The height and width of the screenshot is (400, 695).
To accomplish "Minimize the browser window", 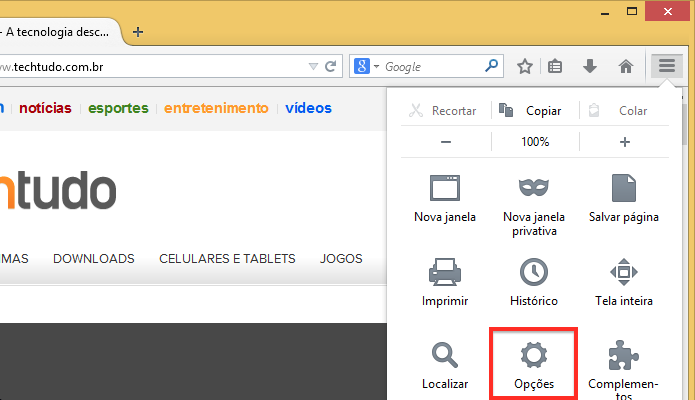I will click(x=605, y=12).
